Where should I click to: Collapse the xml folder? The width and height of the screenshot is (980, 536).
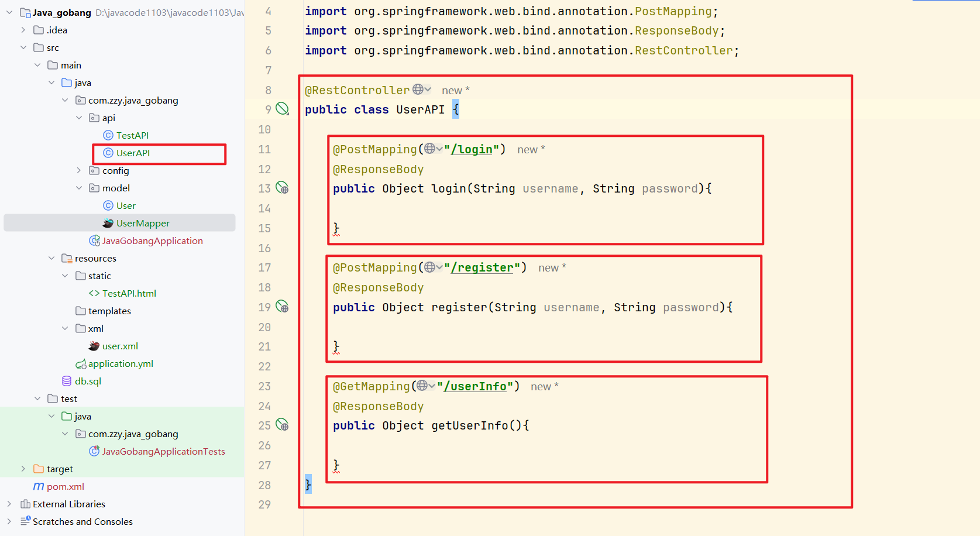click(x=65, y=328)
